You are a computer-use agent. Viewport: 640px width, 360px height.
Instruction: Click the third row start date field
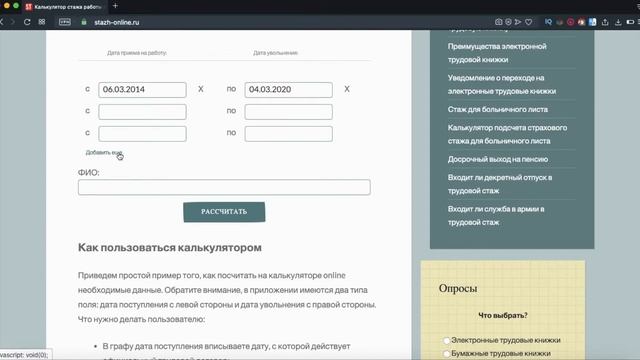point(142,134)
